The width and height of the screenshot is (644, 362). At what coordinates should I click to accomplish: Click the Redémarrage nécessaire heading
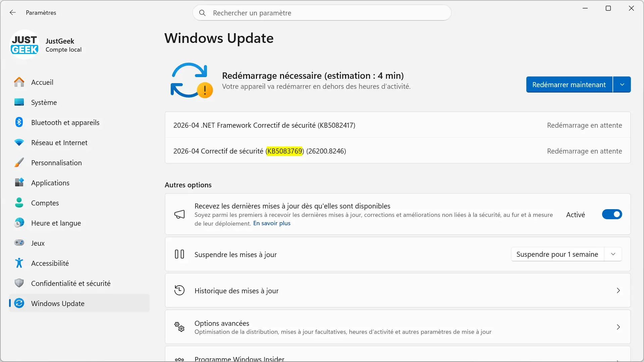pyautogui.click(x=313, y=76)
